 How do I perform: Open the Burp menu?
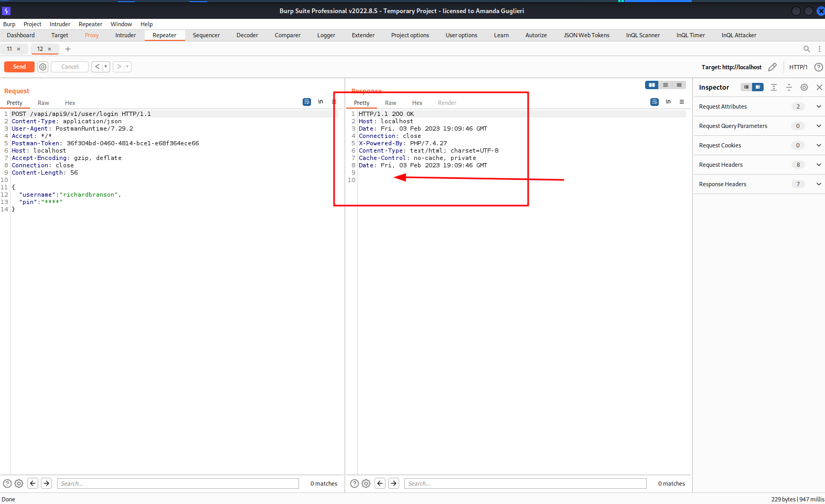click(x=9, y=24)
